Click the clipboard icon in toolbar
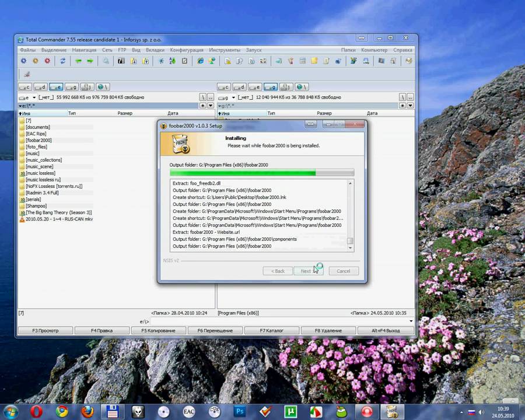Screen dimensions: 525x420 (184, 61)
